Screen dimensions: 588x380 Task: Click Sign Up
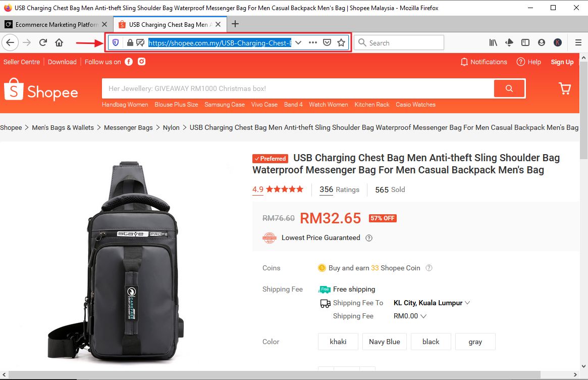click(x=562, y=62)
